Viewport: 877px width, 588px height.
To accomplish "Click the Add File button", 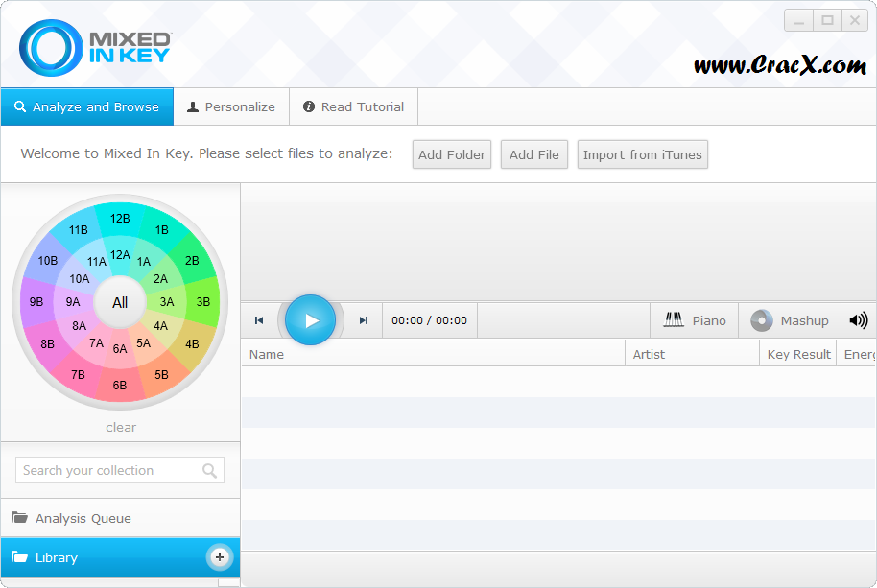I will pos(534,154).
